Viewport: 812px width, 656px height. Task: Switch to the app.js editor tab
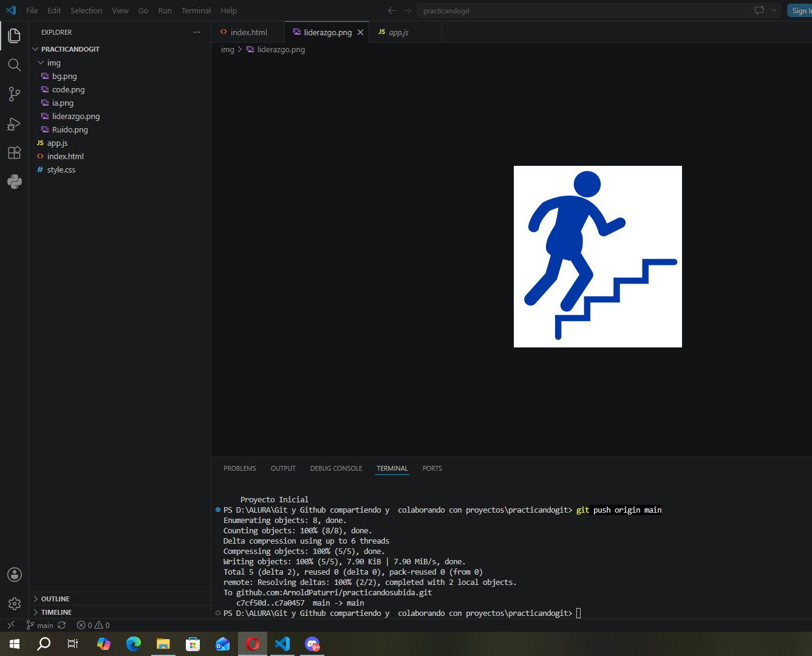pyautogui.click(x=405, y=32)
